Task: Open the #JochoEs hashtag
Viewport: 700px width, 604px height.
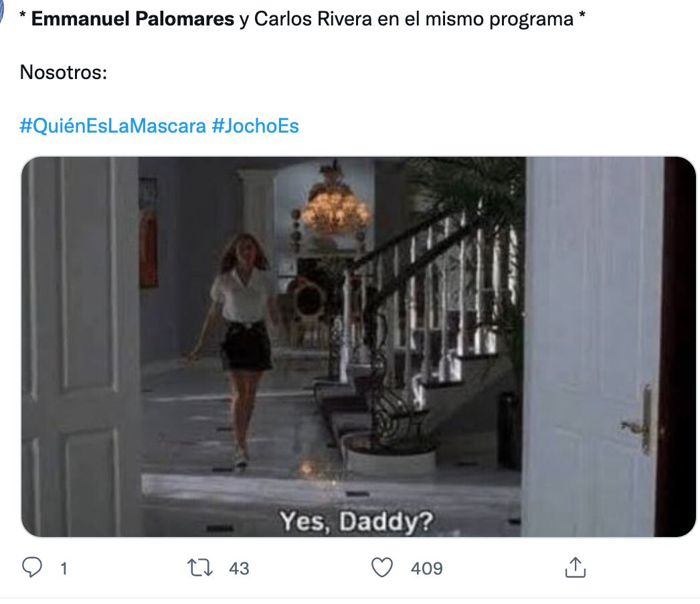Action: [256, 126]
